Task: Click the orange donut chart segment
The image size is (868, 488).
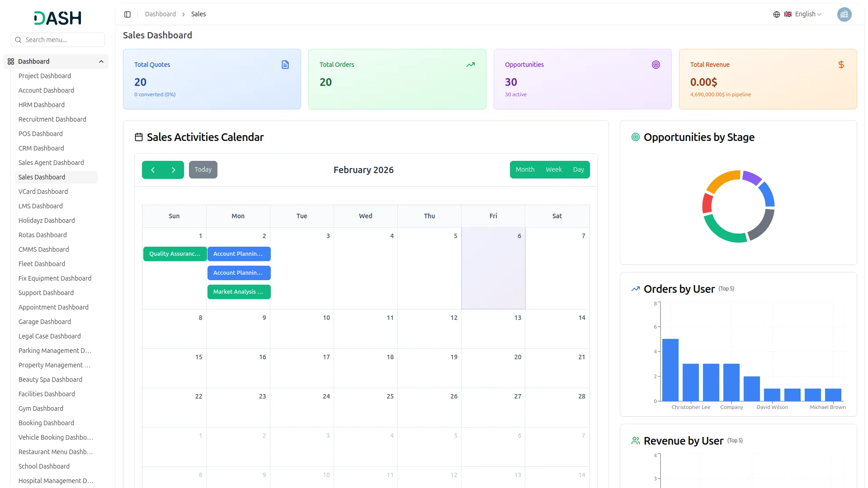Action: click(x=722, y=180)
